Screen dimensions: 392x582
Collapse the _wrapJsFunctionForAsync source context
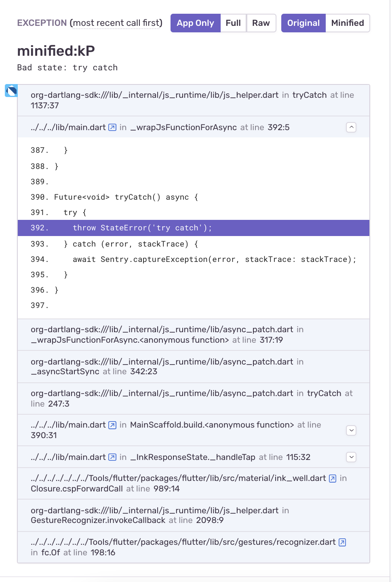pyautogui.click(x=351, y=127)
